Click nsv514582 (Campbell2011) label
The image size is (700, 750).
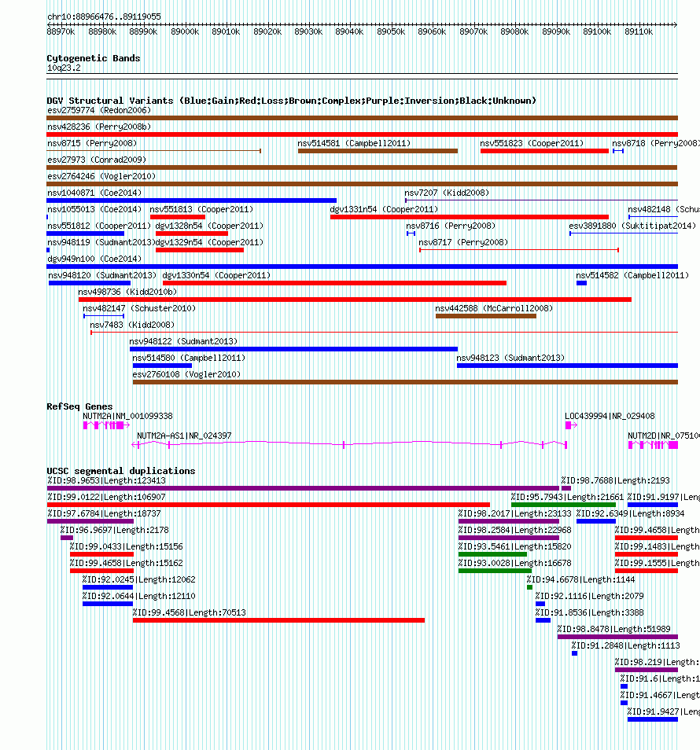click(x=632, y=275)
